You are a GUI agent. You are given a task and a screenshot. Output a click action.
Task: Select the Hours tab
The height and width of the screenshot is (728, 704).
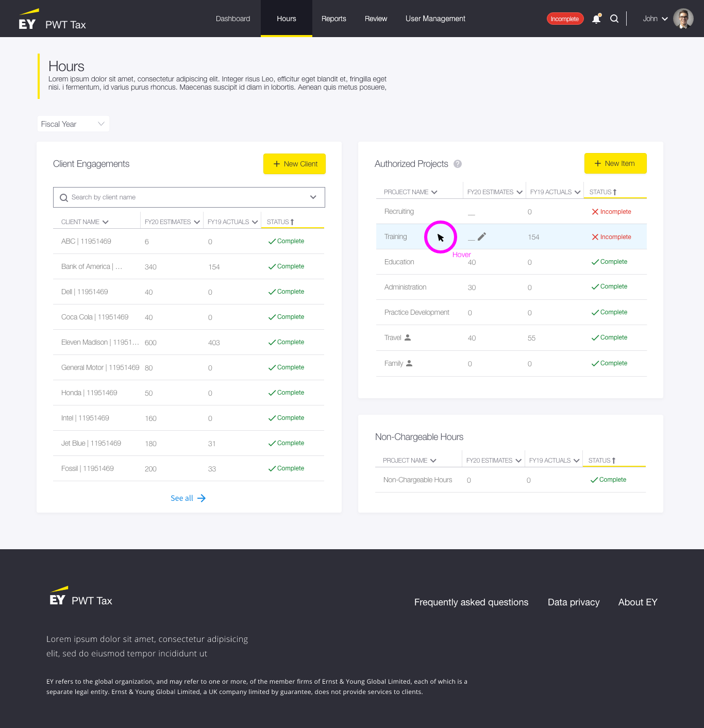pos(287,19)
